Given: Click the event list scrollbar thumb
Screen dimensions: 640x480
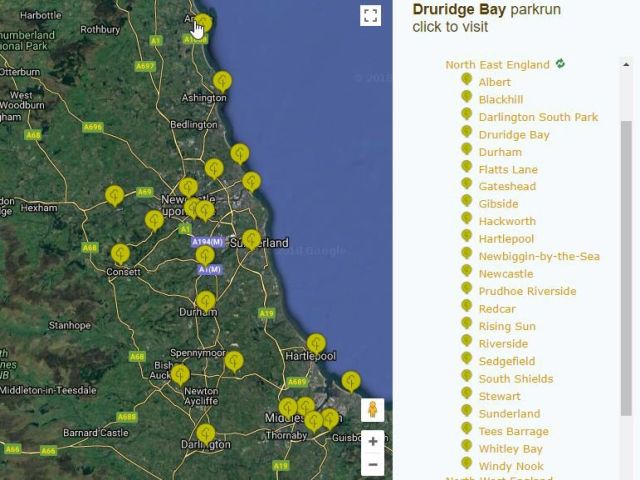Looking at the screenshot, I should point(626,268).
